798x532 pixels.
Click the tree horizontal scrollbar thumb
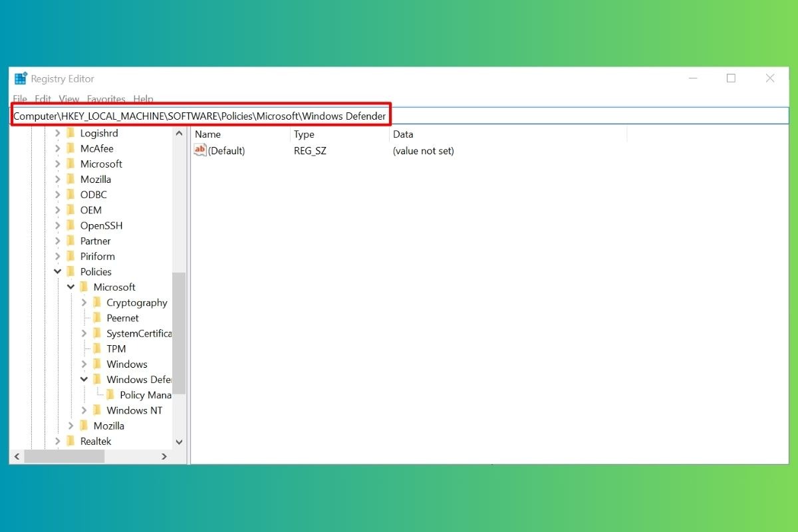click(65, 457)
